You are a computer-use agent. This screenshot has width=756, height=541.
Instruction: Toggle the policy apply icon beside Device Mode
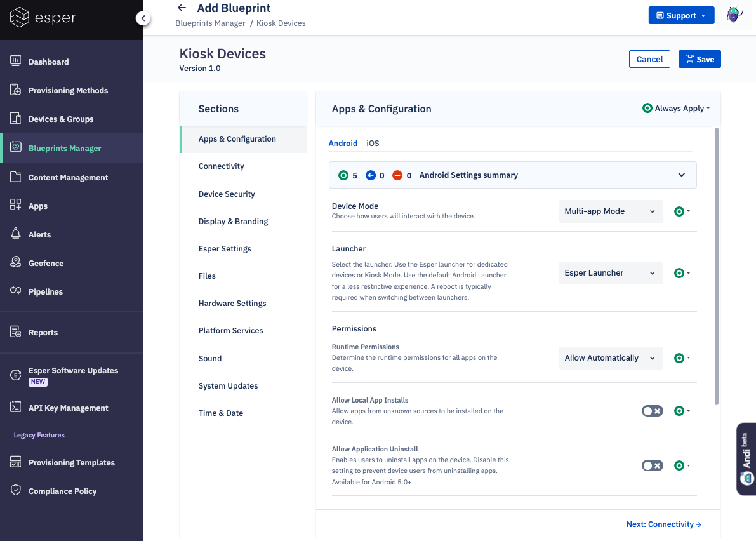pos(680,211)
